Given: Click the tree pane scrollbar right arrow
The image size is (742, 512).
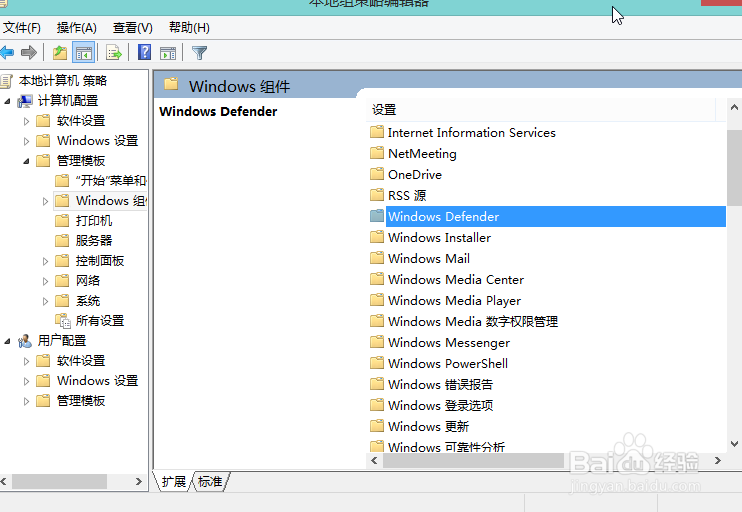Looking at the screenshot, I should click(139, 482).
